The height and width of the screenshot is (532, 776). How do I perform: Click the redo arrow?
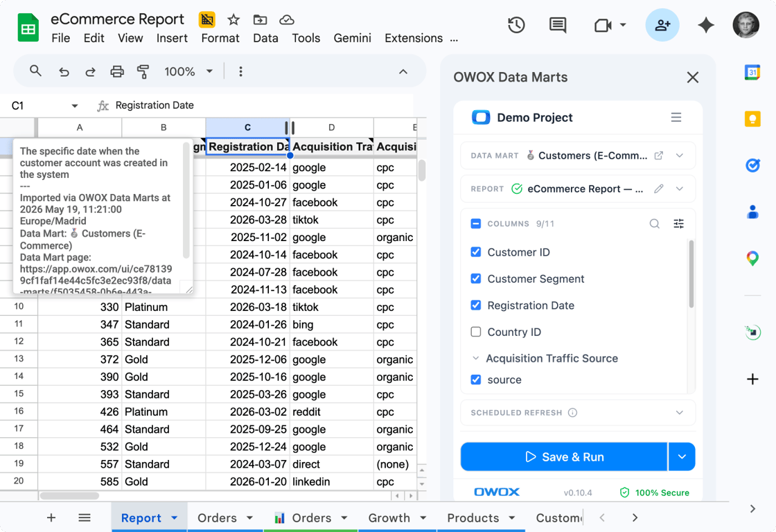90,72
